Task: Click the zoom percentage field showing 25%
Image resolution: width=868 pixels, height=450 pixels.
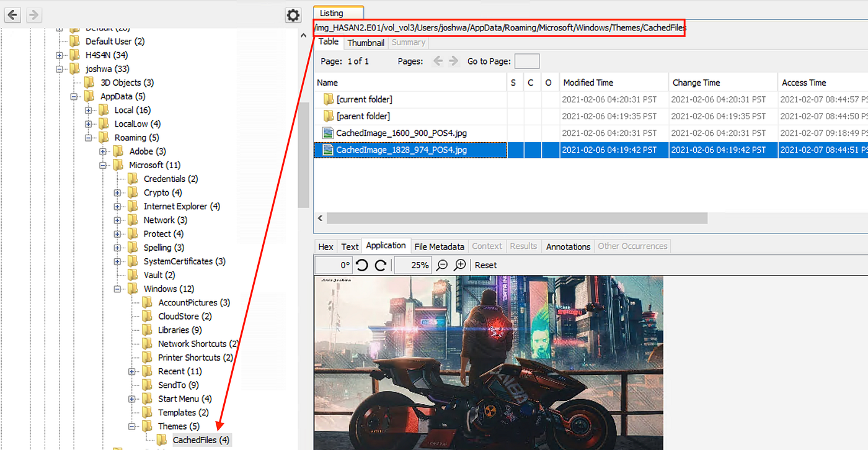Action: click(412, 265)
